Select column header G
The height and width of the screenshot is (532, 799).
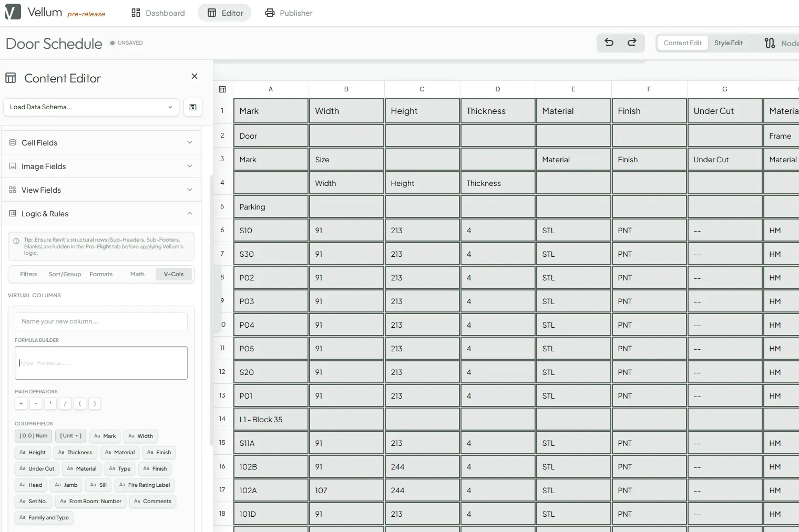(725, 89)
